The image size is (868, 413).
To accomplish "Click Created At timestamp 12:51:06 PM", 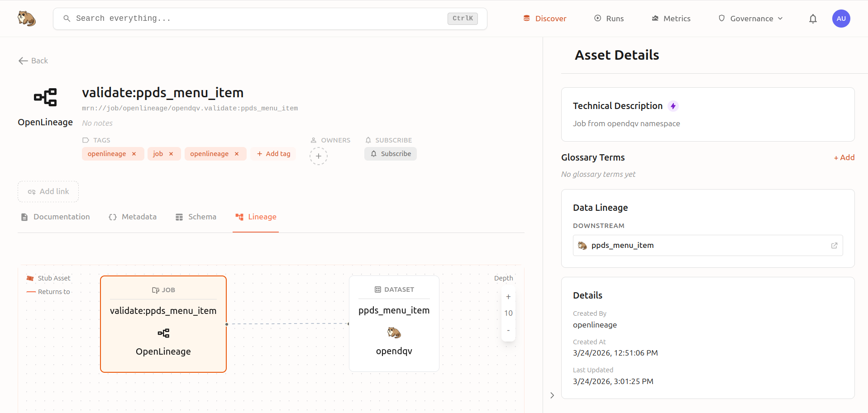I will tap(615, 353).
